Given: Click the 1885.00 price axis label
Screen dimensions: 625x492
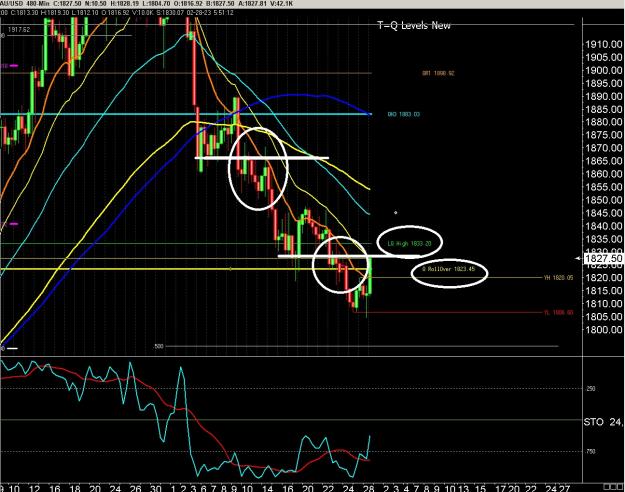Looking at the screenshot, I should click(x=603, y=109).
